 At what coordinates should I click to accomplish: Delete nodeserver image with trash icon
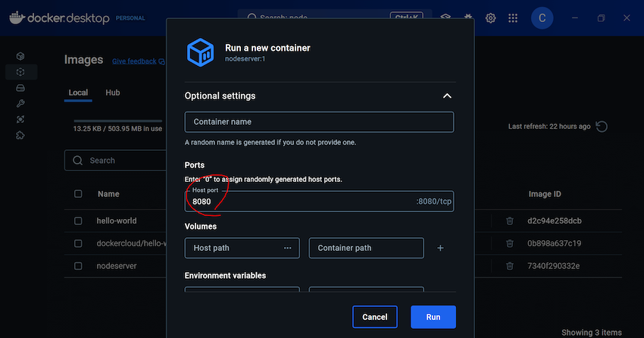click(x=510, y=266)
